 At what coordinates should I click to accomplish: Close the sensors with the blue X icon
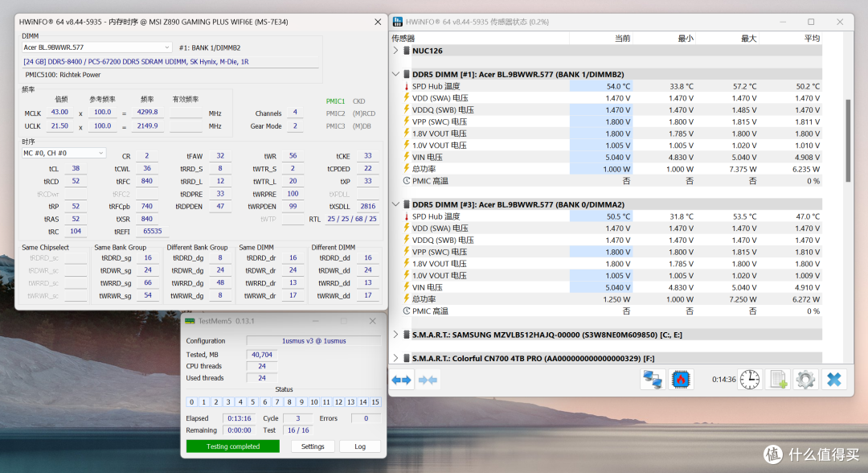coord(833,380)
